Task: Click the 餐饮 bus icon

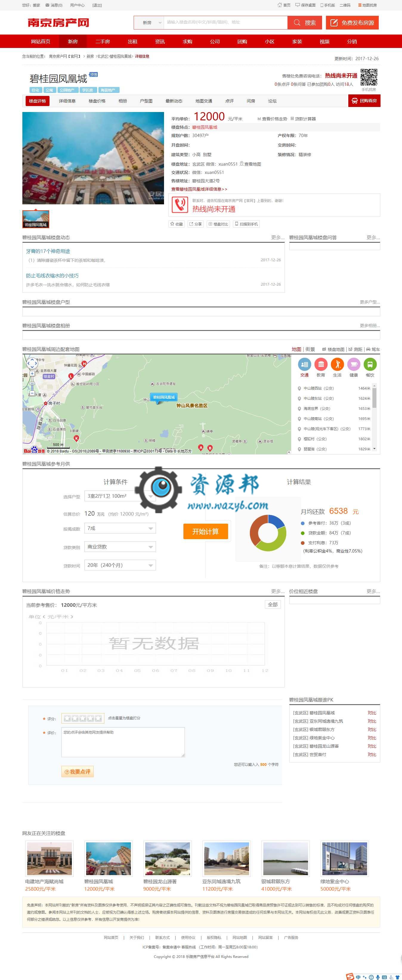Action: [370, 365]
